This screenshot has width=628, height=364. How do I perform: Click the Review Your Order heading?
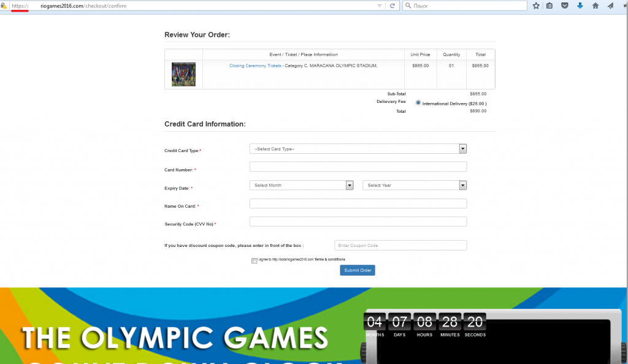click(x=197, y=35)
